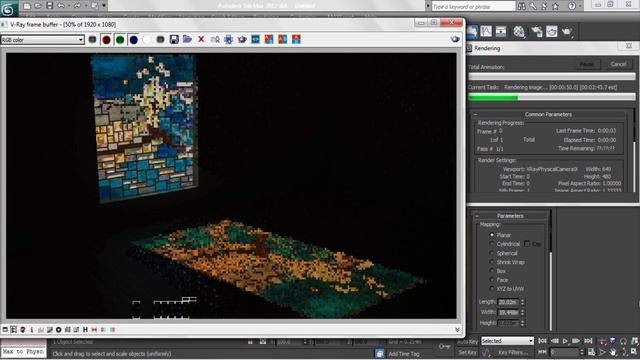Click the teapot render icon in frame buffer toolbar
Screen dimensions: 640x360
pyautogui.click(x=242, y=40)
